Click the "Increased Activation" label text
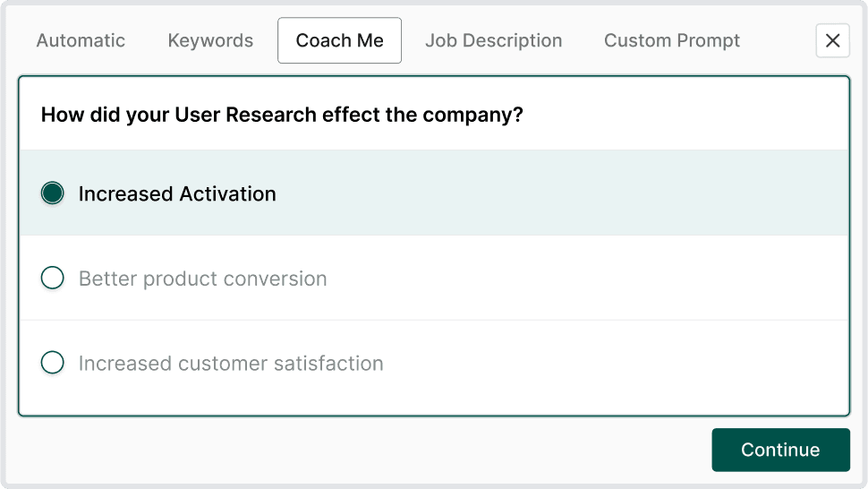Image resolution: width=868 pixels, height=489 pixels. tap(177, 194)
